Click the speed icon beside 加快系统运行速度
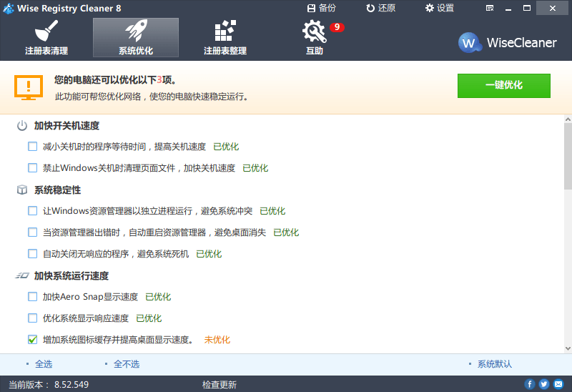 click(22, 275)
